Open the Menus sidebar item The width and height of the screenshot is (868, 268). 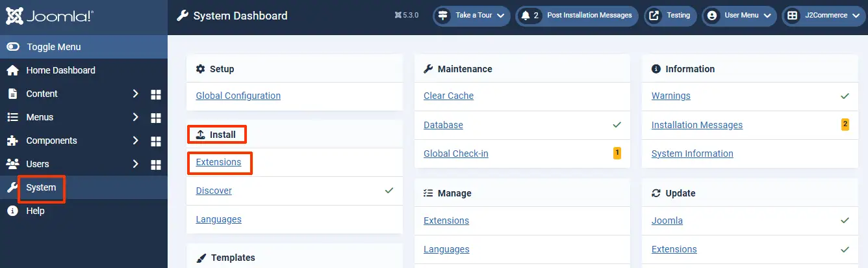click(x=40, y=117)
